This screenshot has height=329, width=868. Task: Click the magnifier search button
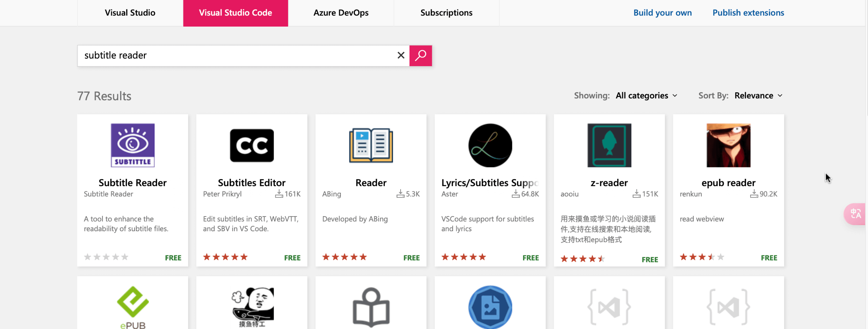pyautogui.click(x=420, y=56)
